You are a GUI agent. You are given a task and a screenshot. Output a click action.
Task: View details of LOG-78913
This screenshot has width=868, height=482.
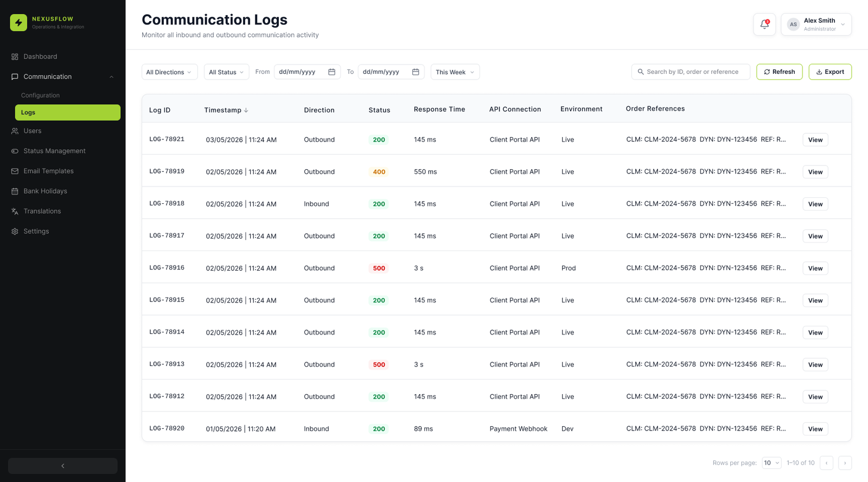(x=815, y=365)
